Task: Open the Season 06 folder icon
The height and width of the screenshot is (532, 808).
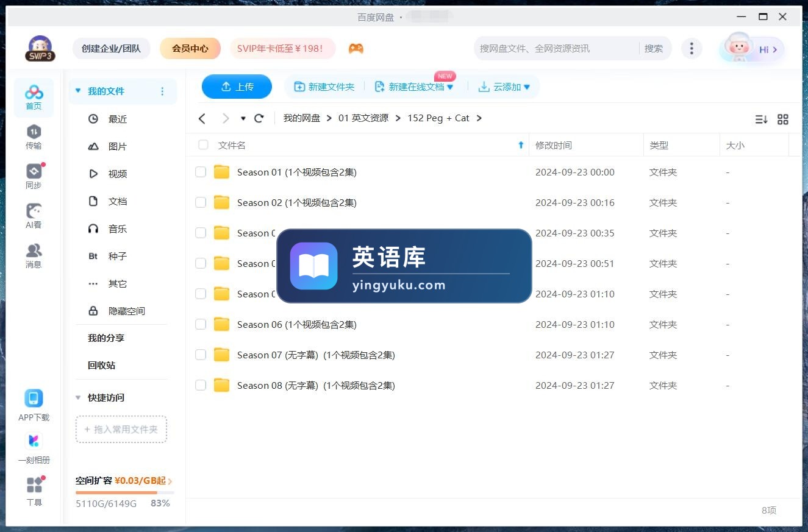Action: pyautogui.click(x=222, y=324)
